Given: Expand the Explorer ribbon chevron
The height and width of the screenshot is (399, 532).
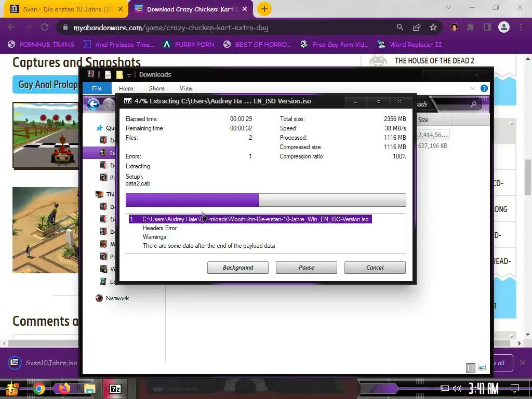Looking at the screenshot, I should [473, 88].
